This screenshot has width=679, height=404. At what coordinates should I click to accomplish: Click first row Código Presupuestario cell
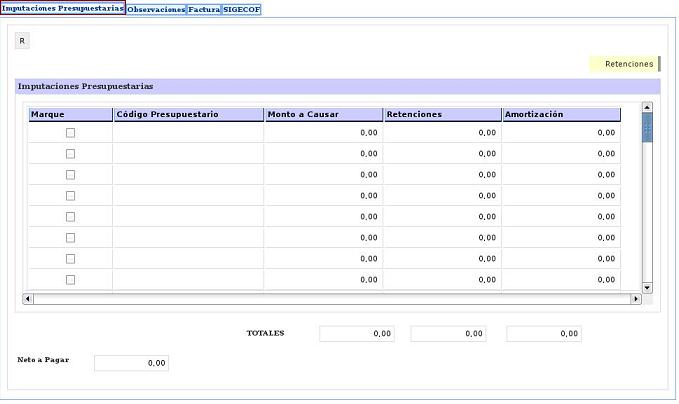[188, 132]
